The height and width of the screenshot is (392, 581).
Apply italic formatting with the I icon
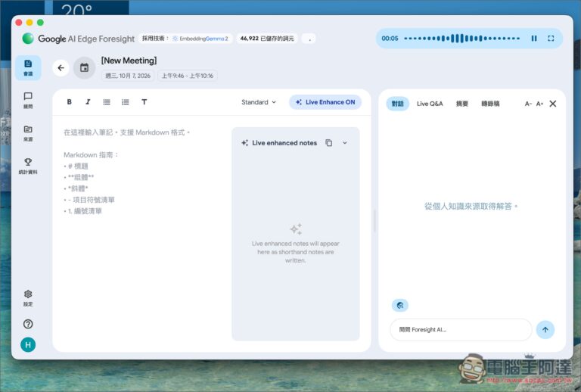coord(88,102)
